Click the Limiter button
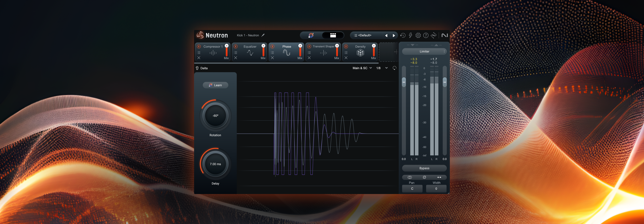The image size is (644, 224). (x=424, y=51)
